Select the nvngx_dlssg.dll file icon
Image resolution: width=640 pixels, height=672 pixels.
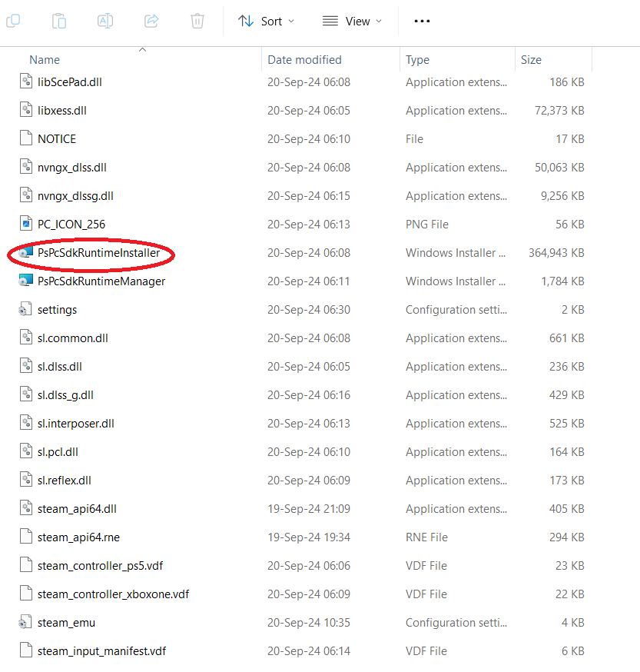point(26,195)
